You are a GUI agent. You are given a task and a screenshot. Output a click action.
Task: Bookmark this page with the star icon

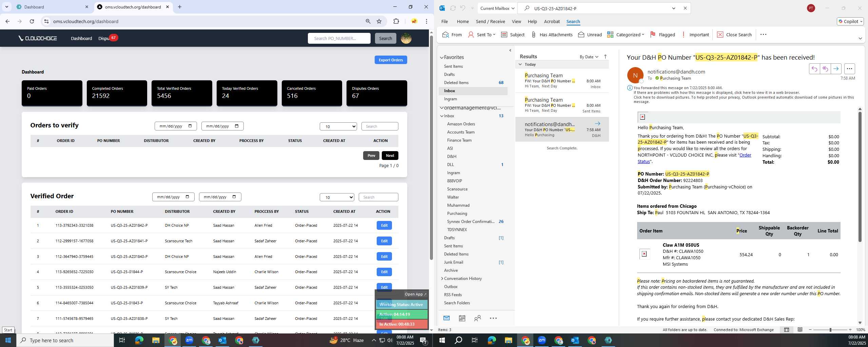(379, 21)
